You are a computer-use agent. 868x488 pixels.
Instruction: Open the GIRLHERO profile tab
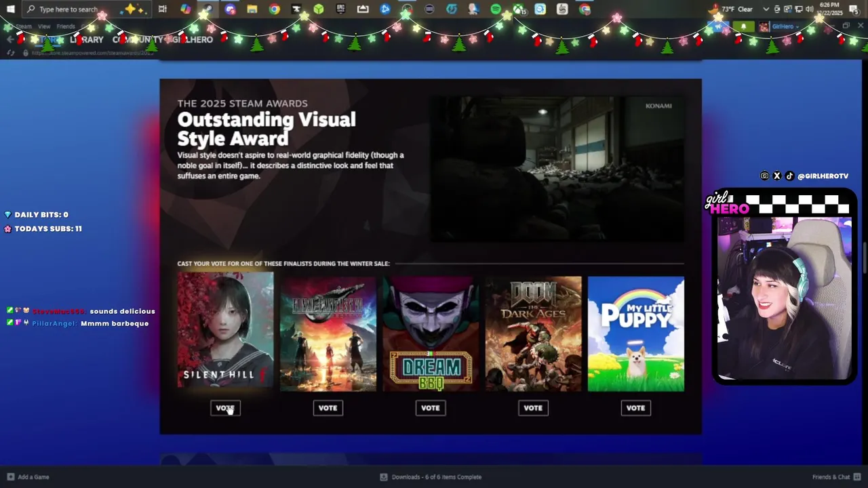click(192, 39)
